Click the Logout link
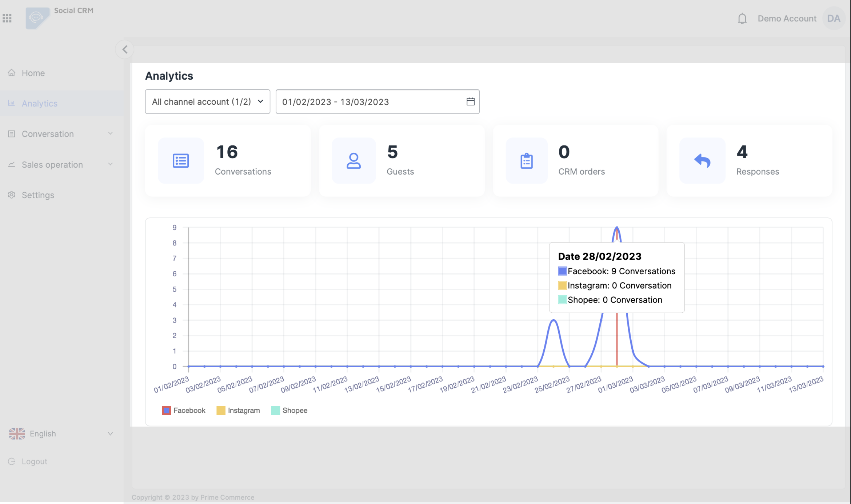851x504 pixels. [34, 461]
